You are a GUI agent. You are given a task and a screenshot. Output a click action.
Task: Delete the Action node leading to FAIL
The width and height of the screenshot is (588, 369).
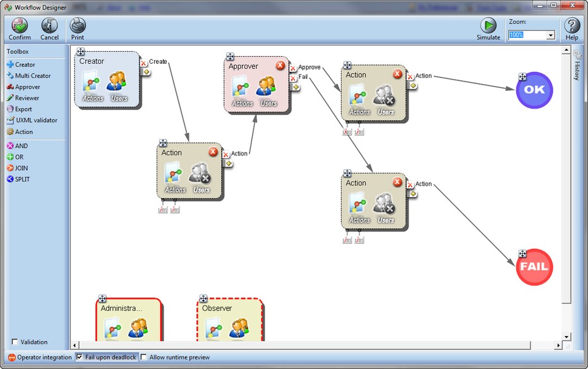click(x=397, y=182)
